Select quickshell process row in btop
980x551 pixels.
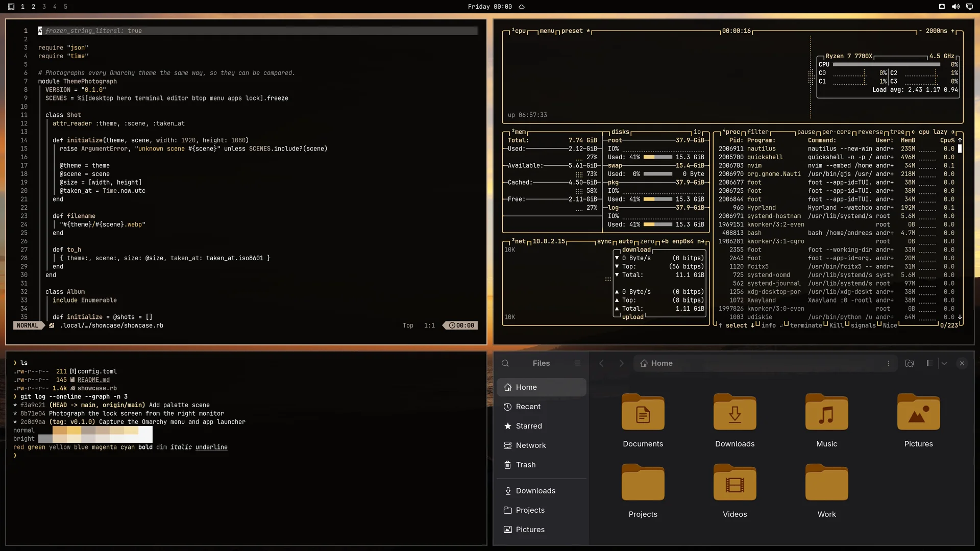pos(837,157)
